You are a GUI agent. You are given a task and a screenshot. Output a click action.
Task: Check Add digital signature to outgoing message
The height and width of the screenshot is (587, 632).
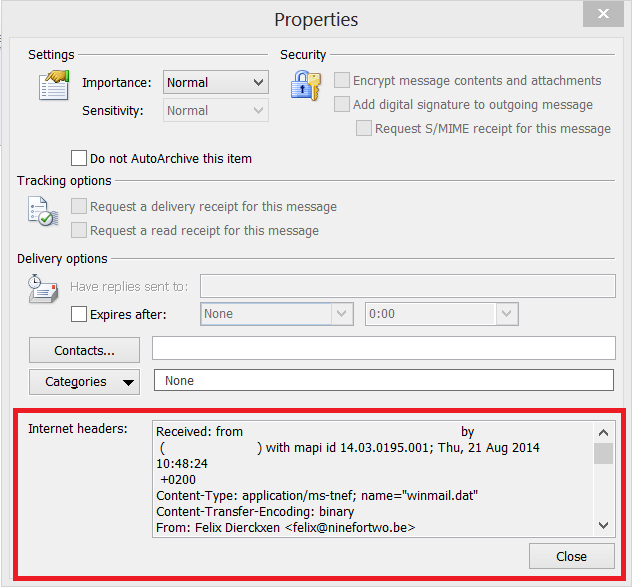click(342, 104)
